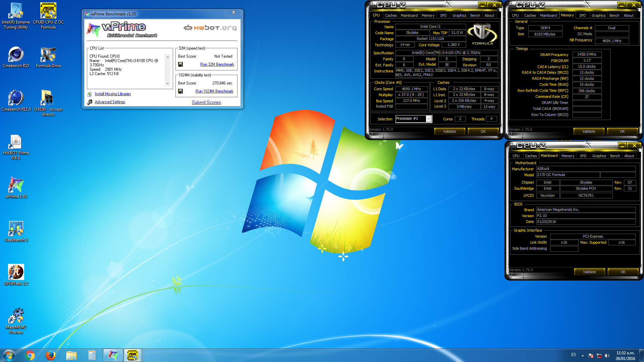Click the Show desktop strip
This screenshot has width=644, height=362.
[642, 355]
